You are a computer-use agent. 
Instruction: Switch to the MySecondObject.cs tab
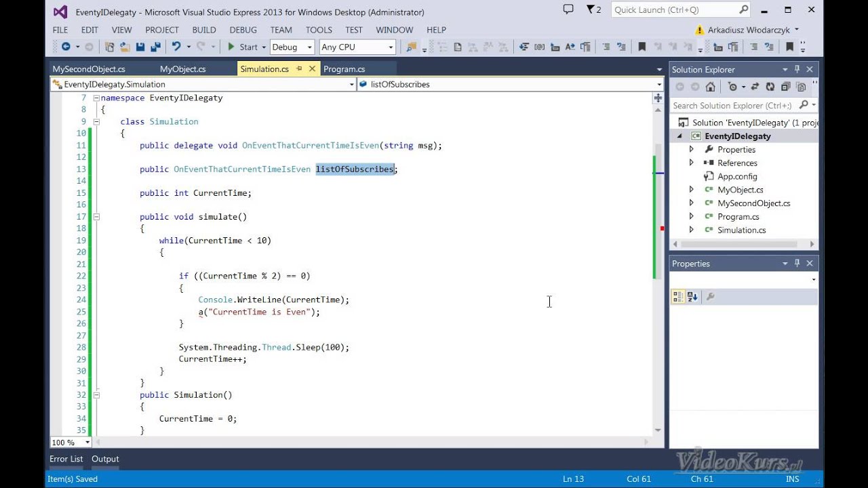(89, 69)
